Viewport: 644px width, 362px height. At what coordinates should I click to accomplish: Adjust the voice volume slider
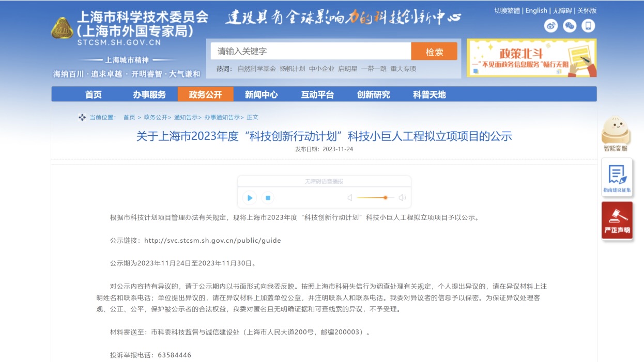pos(376,198)
